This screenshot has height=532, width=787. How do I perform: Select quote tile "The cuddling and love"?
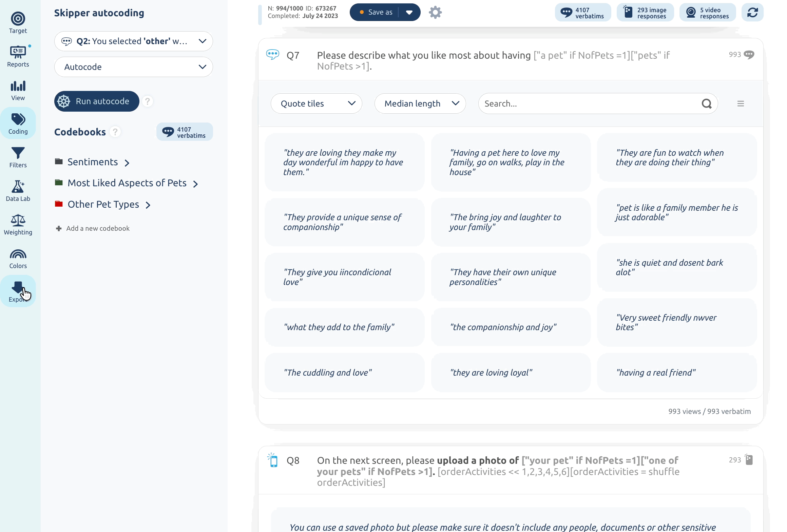[x=344, y=373]
